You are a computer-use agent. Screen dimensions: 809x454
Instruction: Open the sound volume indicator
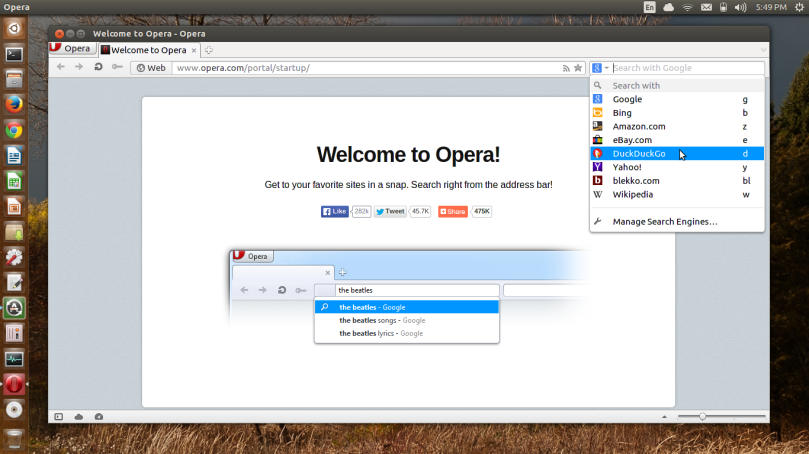(740, 7)
